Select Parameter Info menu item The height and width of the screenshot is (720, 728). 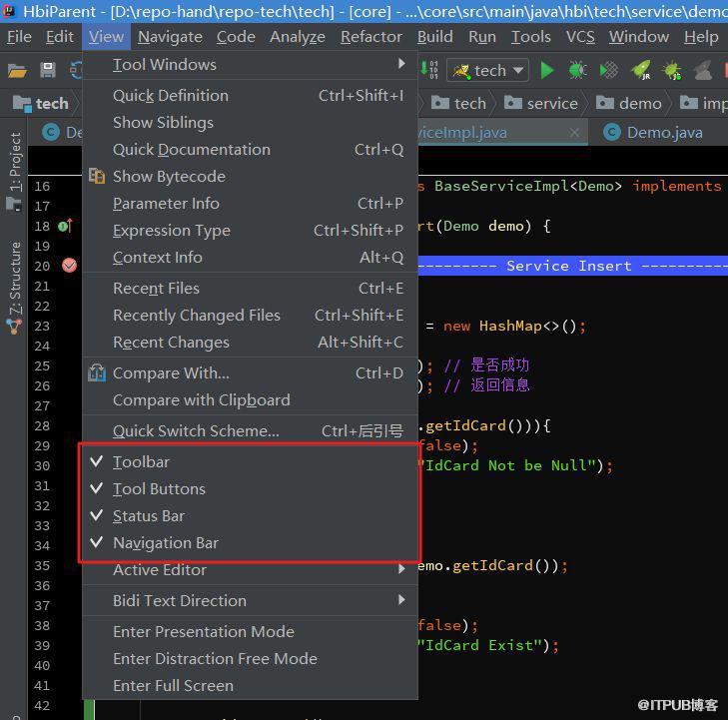click(251, 203)
